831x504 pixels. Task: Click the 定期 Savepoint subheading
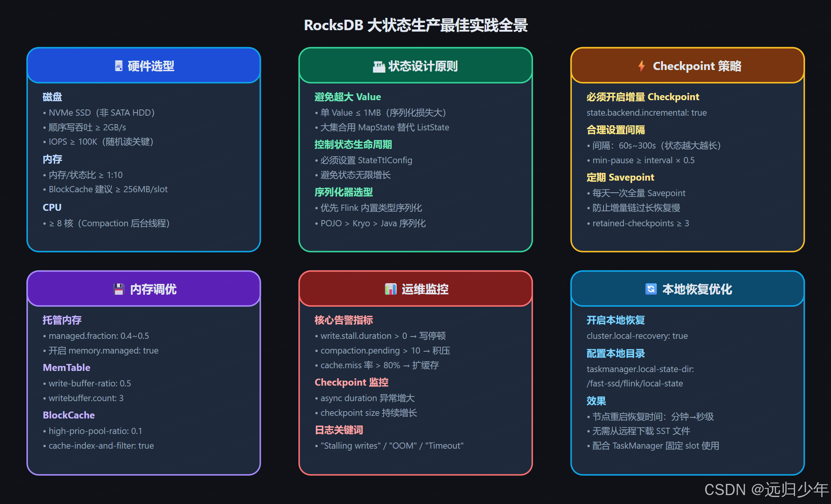pyautogui.click(x=620, y=178)
